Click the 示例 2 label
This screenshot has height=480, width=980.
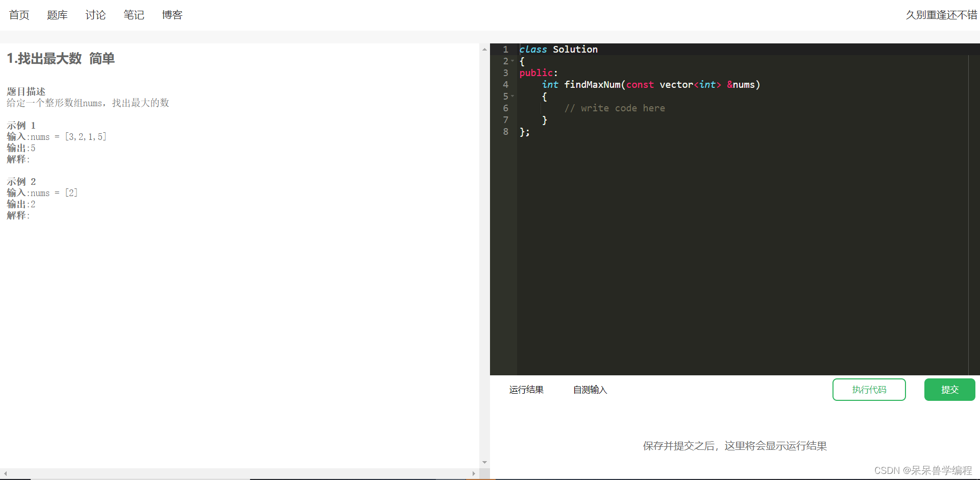tap(21, 182)
